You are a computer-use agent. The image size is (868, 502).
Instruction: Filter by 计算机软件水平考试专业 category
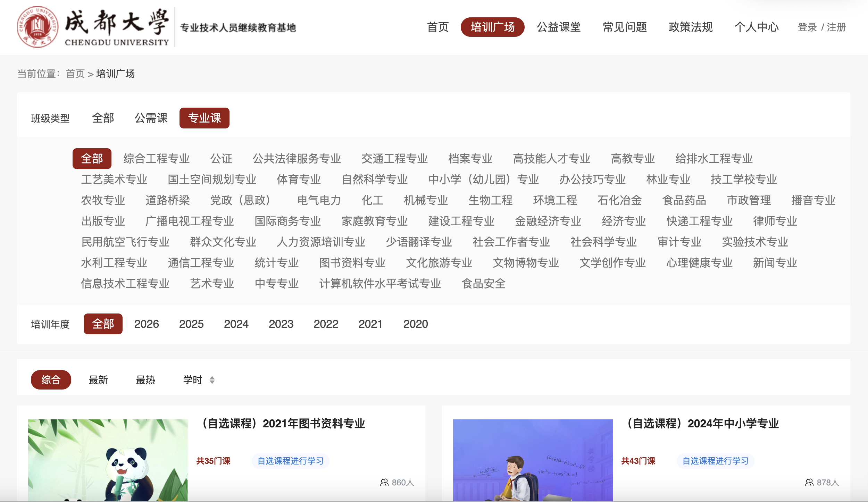[380, 284]
